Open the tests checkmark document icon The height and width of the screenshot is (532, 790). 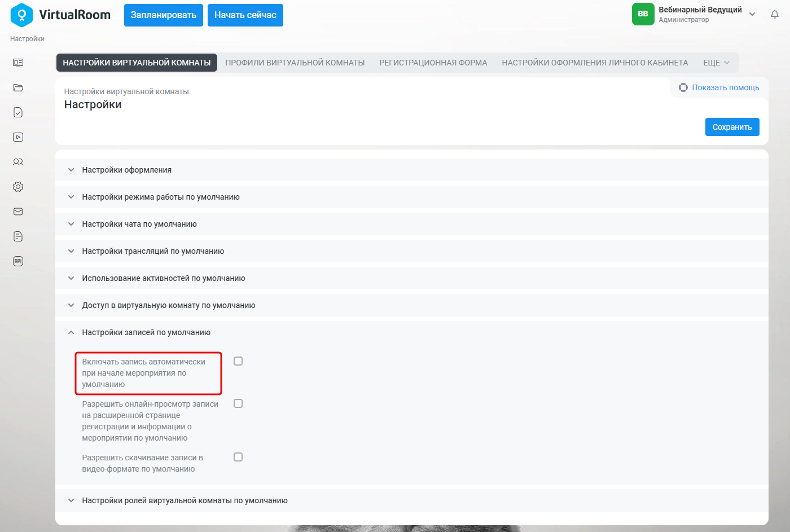[18, 112]
